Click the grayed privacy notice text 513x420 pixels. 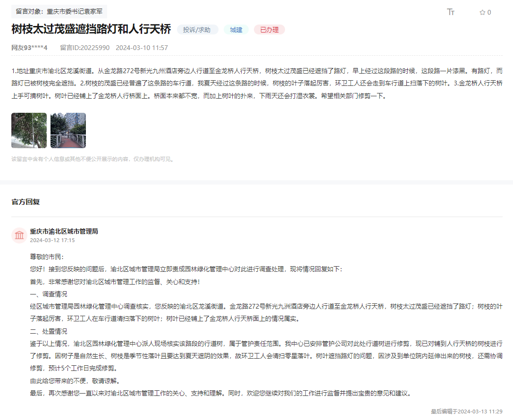(93, 160)
